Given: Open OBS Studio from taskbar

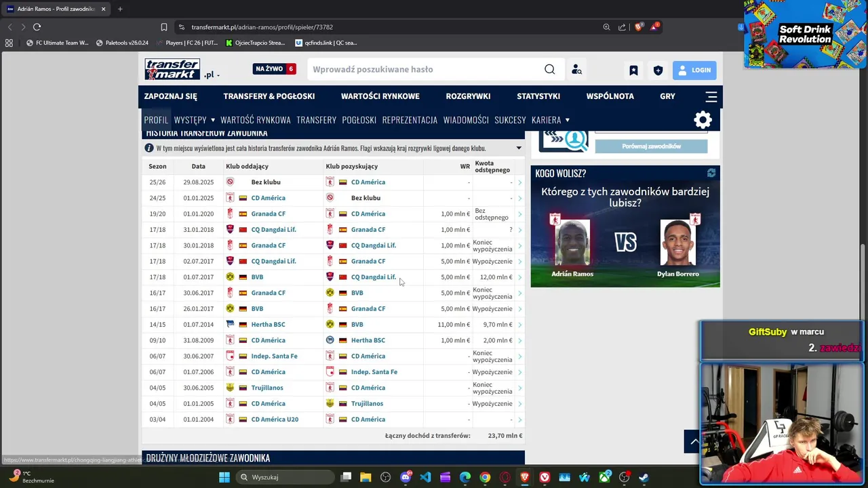Looking at the screenshot, I should click(386, 477).
